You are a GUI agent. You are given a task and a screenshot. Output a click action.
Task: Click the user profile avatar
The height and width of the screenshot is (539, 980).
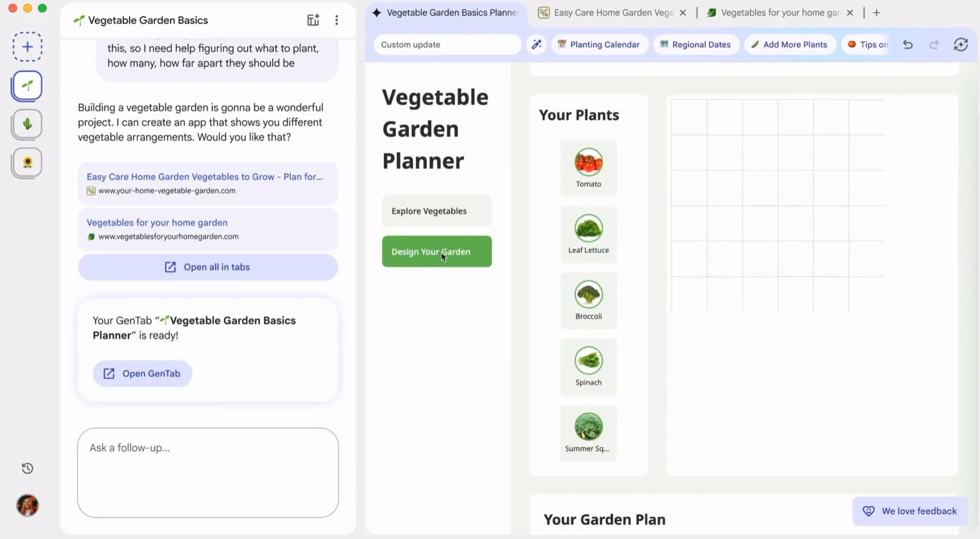(x=27, y=505)
